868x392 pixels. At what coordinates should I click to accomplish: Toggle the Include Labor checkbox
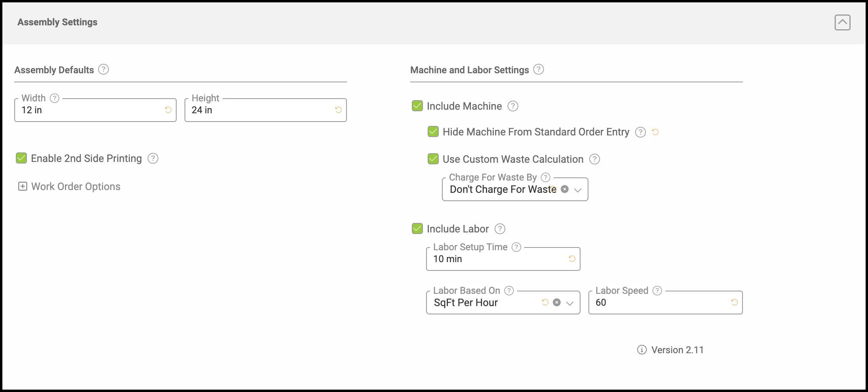[417, 229]
